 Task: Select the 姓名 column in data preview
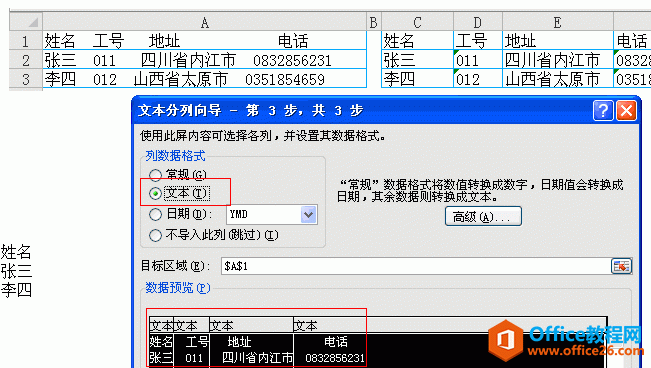coord(161,342)
